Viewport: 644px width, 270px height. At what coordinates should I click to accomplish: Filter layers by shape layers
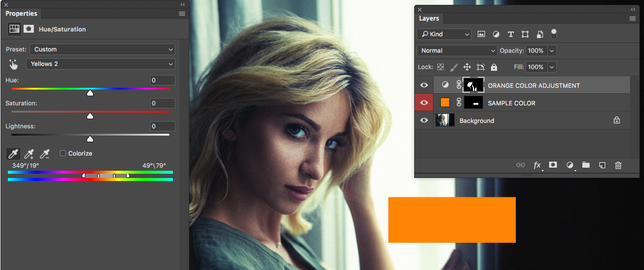pyautogui.click(x=525, y=34)
